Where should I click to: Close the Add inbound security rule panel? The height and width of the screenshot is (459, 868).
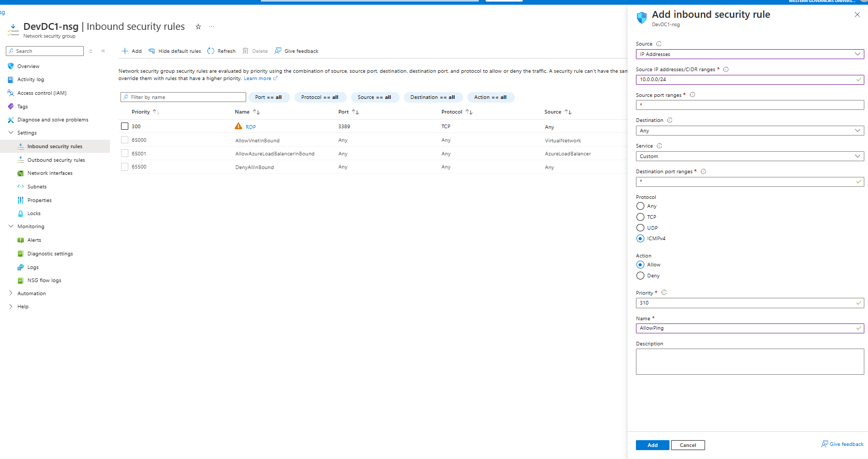click(857, 15)
